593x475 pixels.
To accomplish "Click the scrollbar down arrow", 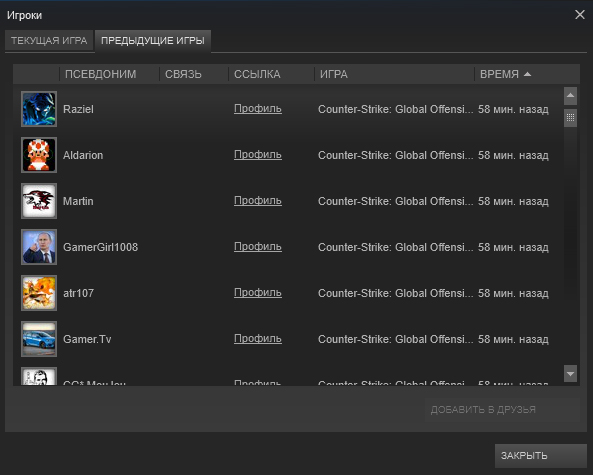I will pos(570,374).
